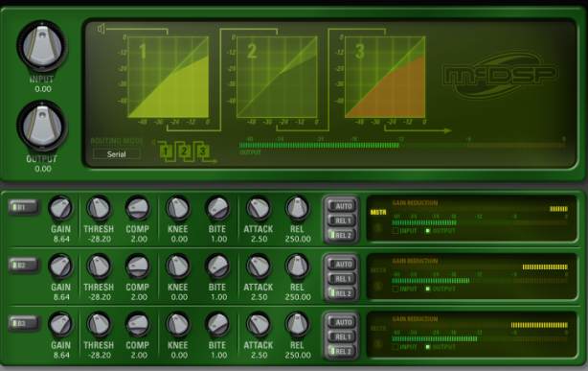The height and width of the screenshot is (371, 588).
Task: Click the B1 REL knob
Action: click(298, 208)
